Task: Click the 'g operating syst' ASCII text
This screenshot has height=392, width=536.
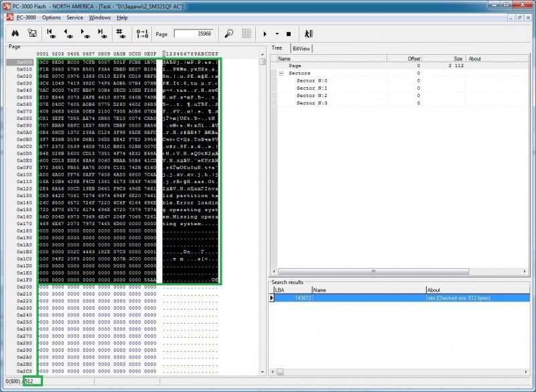Action: click(x=190, y=210)
